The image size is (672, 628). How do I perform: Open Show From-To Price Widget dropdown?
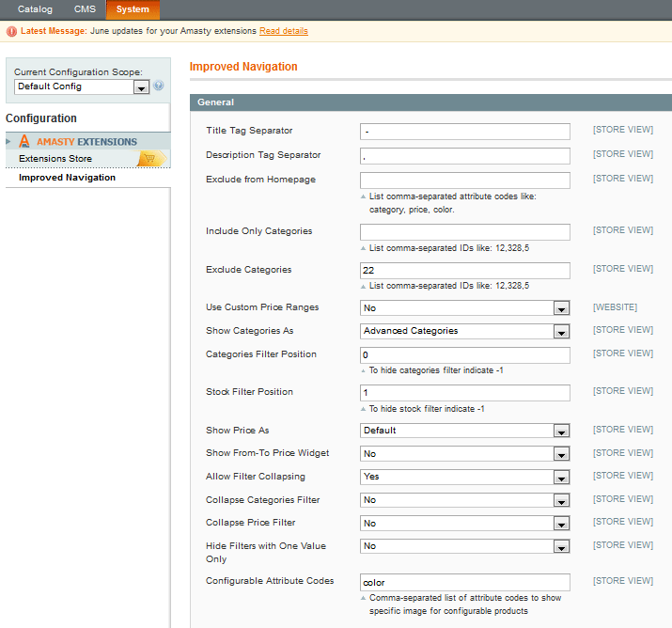coord(465,453)
